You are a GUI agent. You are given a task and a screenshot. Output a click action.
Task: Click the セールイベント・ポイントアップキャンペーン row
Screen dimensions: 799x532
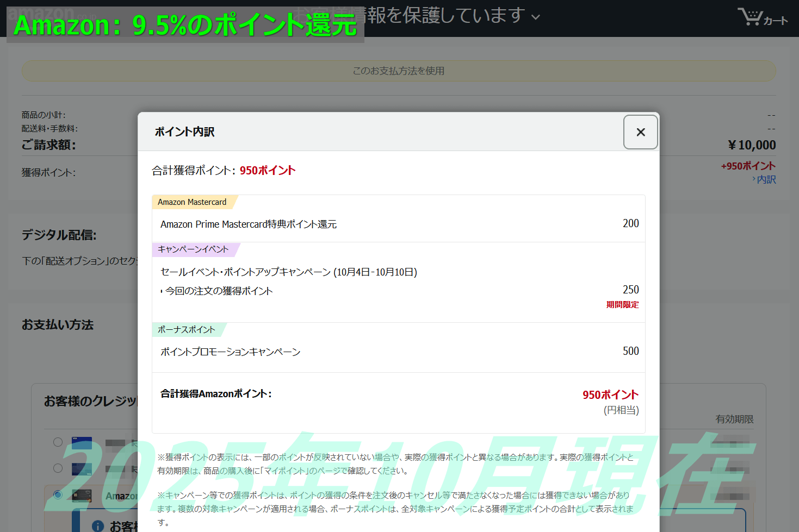coord(288,272)
